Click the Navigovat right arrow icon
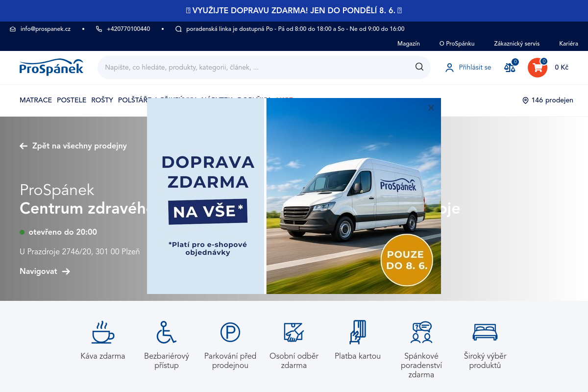 click(x=66, y=271)
